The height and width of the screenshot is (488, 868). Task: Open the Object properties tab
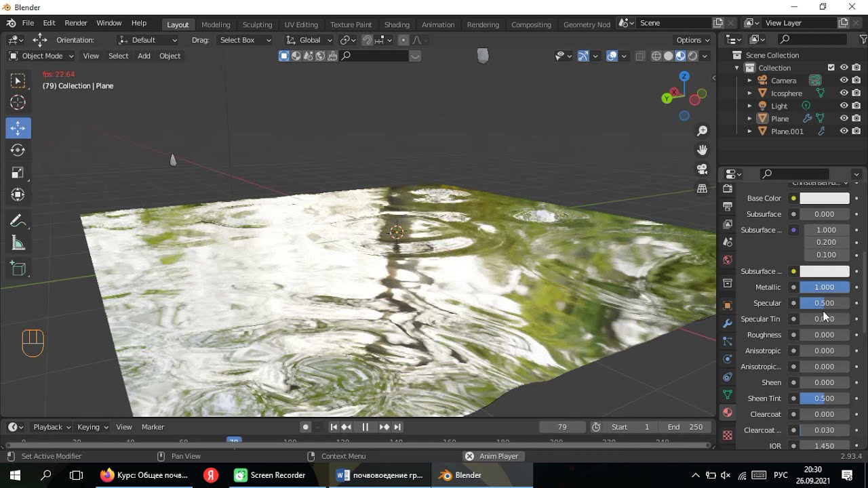pyautogui.click(x=728, y=306)
